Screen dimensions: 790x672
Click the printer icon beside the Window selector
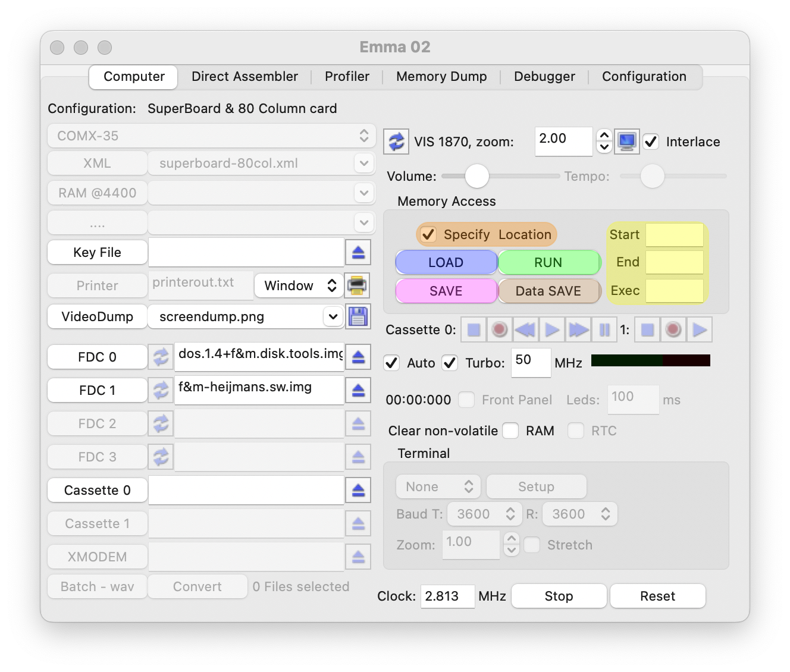tap(358, 285)
